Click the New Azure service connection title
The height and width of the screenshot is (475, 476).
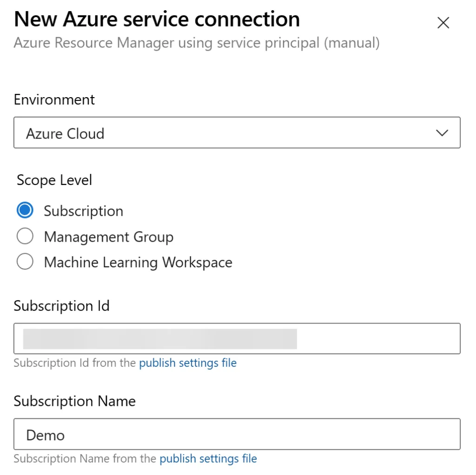[157, 19]
